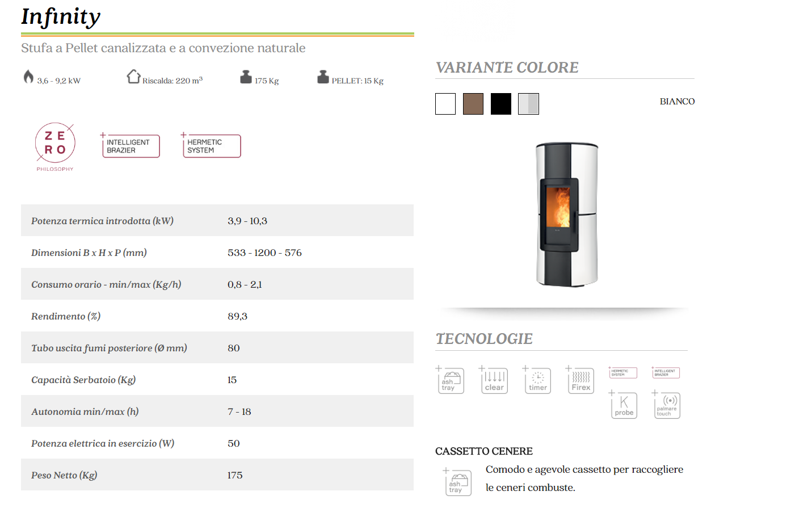The height and width of the screenshot is (508, 812).
Task: Choose the black color variant
Action: point(501,104)
